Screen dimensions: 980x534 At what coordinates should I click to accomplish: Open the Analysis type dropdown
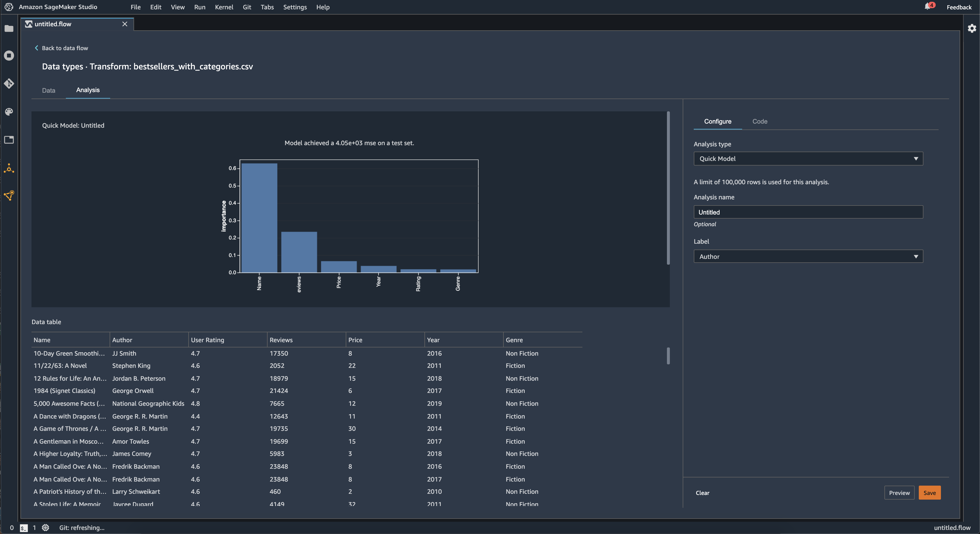808,158
